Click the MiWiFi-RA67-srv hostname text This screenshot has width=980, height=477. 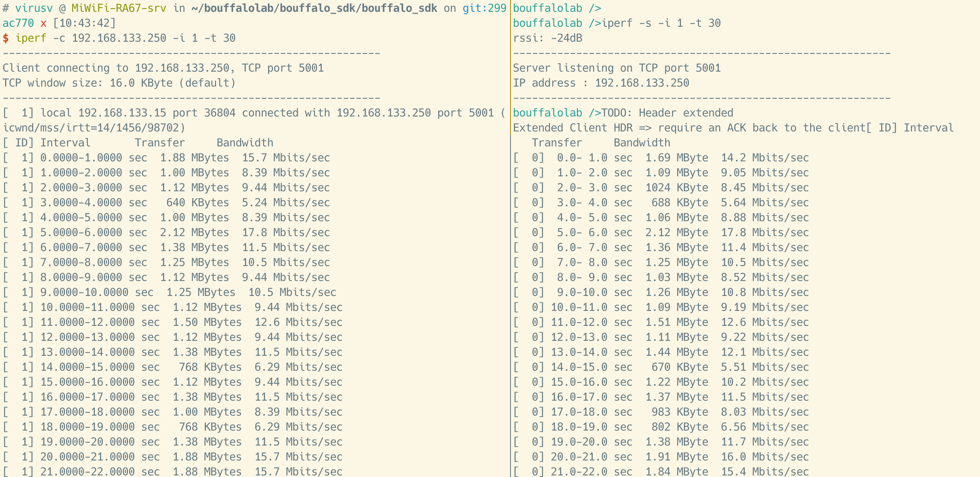pyautogui.click(x=119, y=8)
